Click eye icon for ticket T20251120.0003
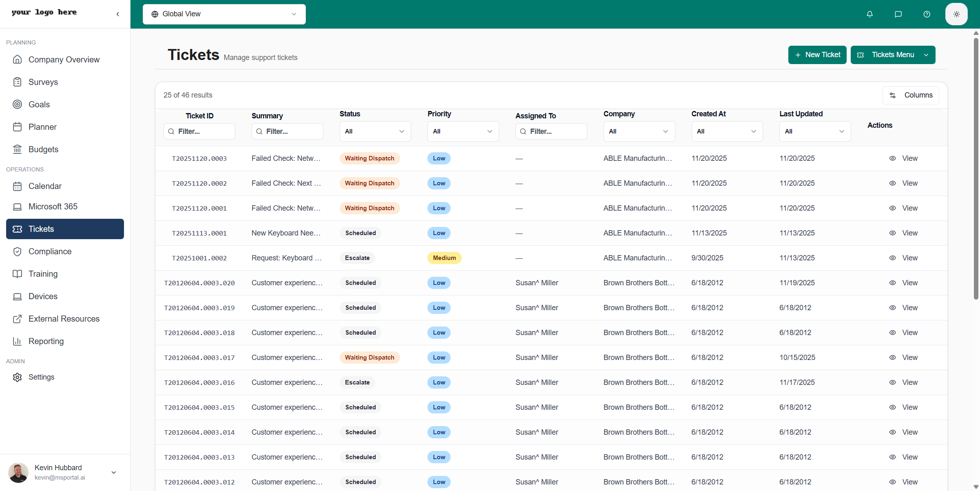The image size is (980, 491). tap(892, 158)
